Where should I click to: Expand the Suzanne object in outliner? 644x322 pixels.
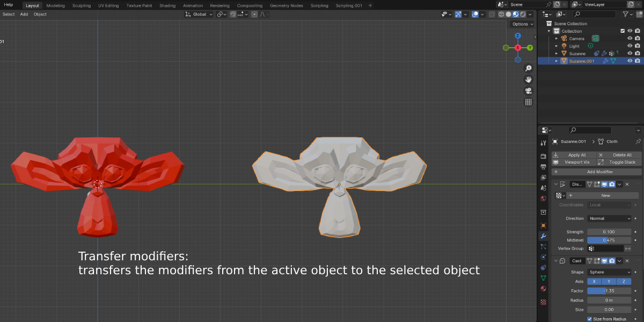click(x=557, y=54)
